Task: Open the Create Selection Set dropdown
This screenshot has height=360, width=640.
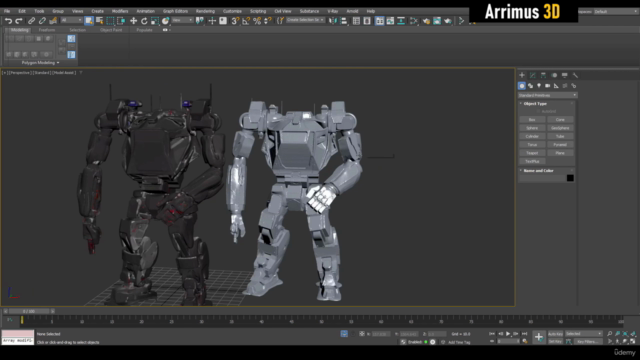Action: [x=305, y=20]
